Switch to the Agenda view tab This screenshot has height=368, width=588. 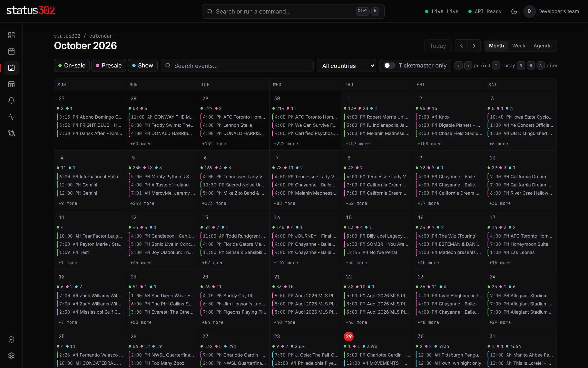[542, 46]
